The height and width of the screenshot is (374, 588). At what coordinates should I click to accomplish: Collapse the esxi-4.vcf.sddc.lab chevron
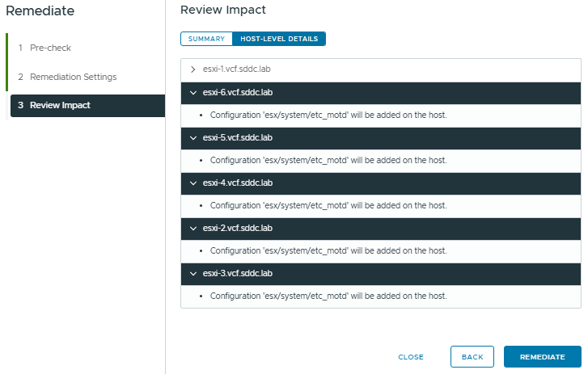coord(192,183)
